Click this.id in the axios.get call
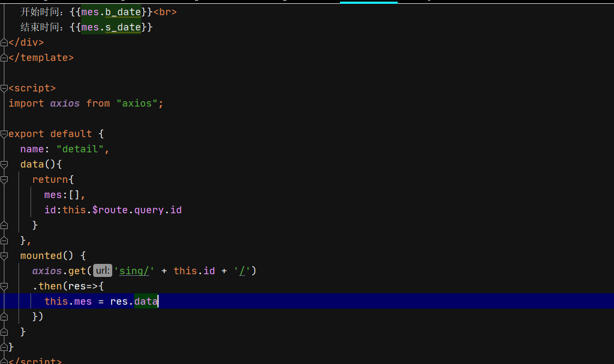Screen dimensions: 614x364 (x=194, y=271)
